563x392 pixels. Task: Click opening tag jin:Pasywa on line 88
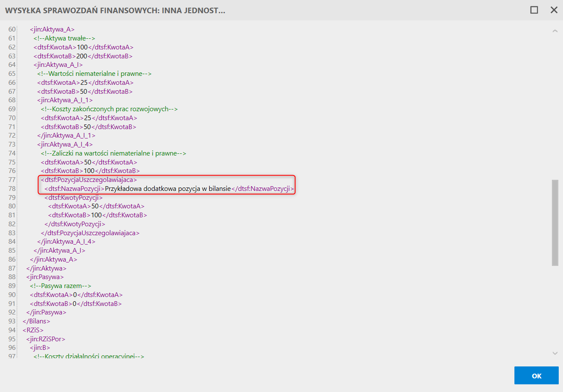45,277
